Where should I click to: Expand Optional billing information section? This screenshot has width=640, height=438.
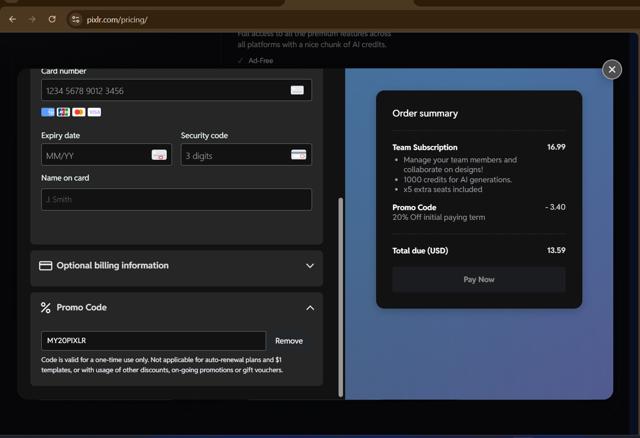176,266
